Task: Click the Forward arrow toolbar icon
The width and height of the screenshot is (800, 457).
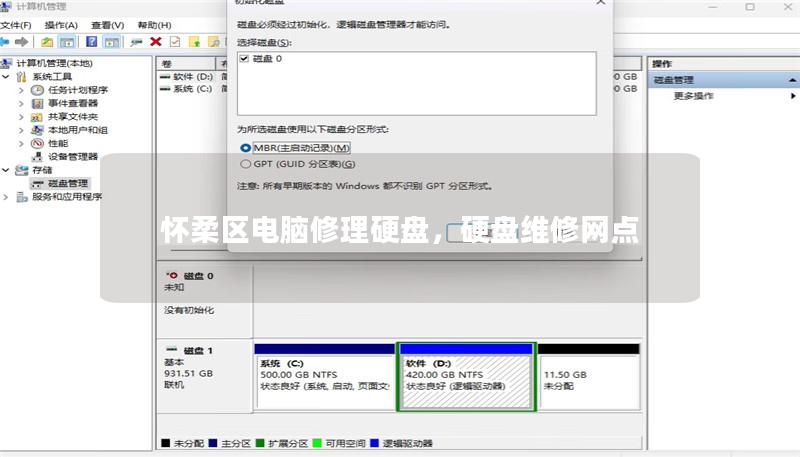Action: tap(21, 42)
